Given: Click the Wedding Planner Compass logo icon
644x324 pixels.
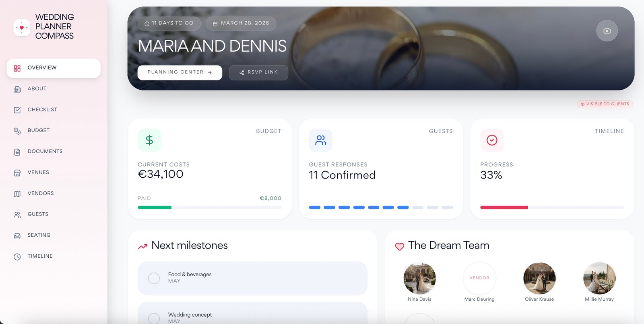Looking at the screenshot, I should 22,28.
